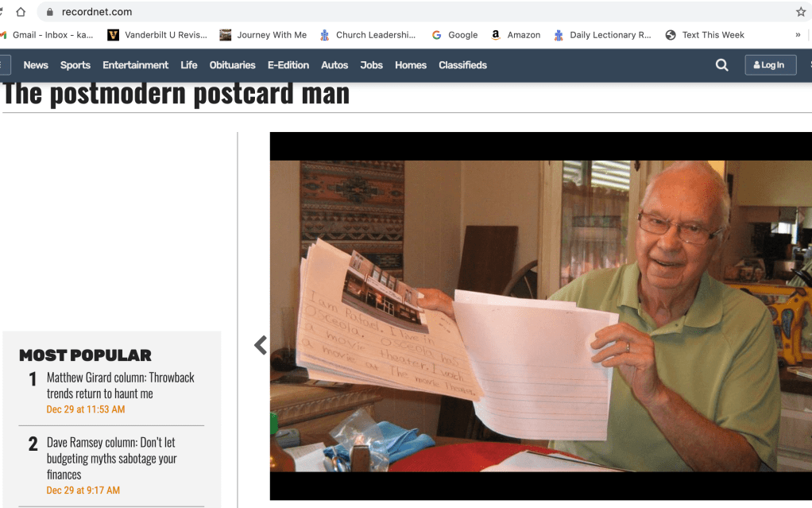812x508 pixels.
Task: Open Journey With Me bookmark
Action: click(263, 35)
